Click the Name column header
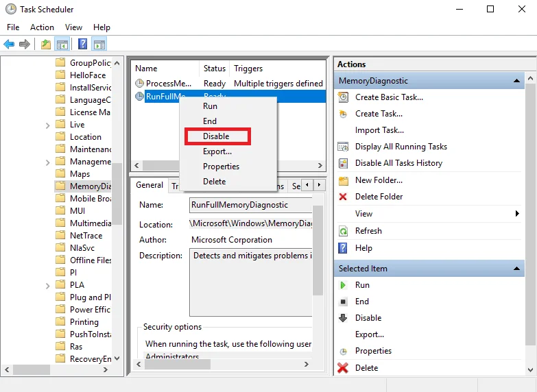 click(x=146, y=69)
